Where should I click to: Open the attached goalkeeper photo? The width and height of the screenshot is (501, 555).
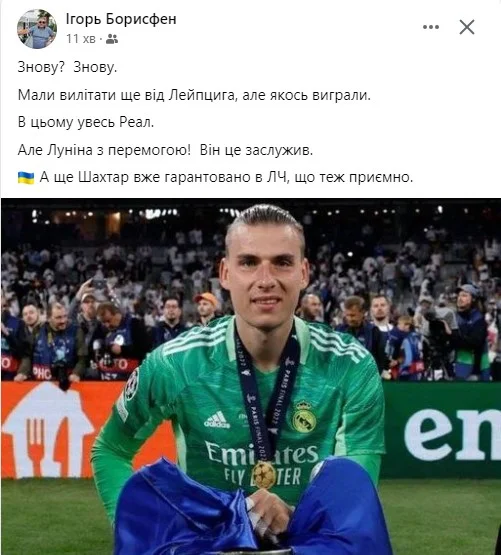[x=251, y=376]
